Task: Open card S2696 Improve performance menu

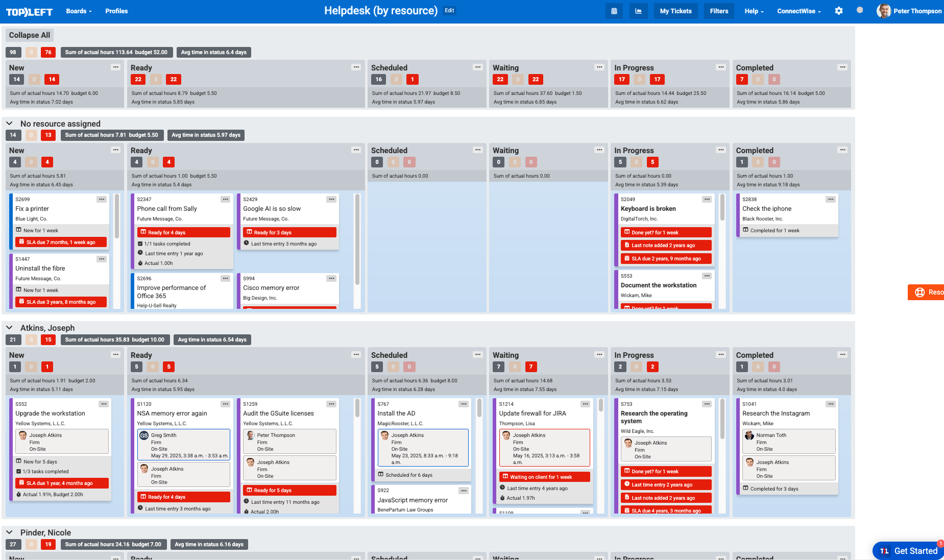Action: 225,278
